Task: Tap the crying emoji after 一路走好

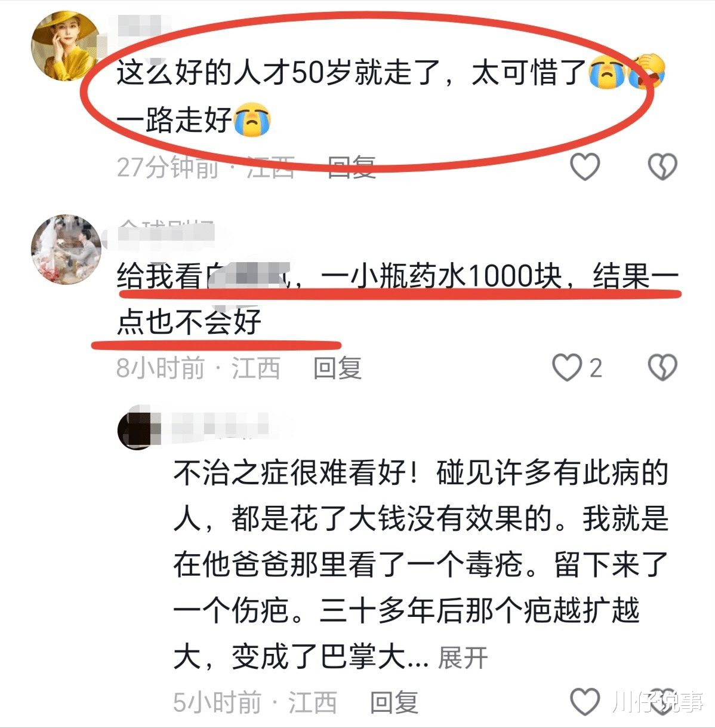Action: click(x=252, y=119)
